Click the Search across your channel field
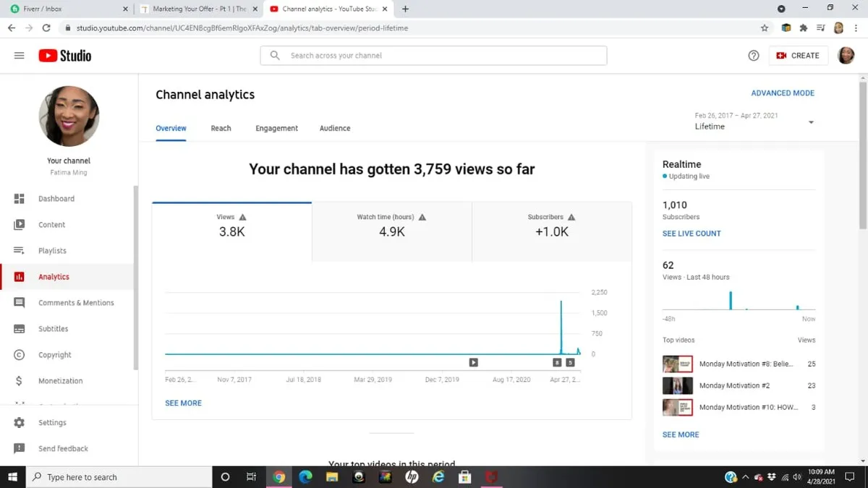The height and width of the screenshot is (488, 868). (x=434, y=56)
